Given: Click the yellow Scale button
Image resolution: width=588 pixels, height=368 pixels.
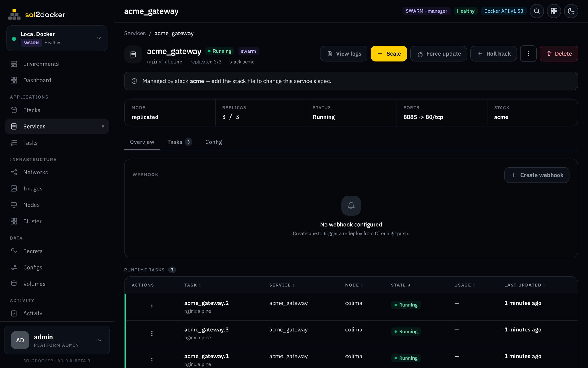Looking at the screenshot, I should pyautogui.click(x=389, y=54).
